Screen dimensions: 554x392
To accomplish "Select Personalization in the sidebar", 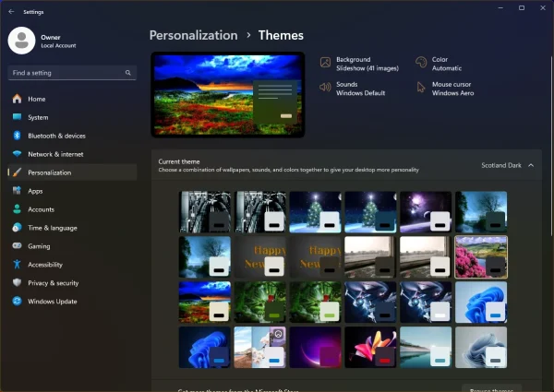I will [x=72, y=172].
